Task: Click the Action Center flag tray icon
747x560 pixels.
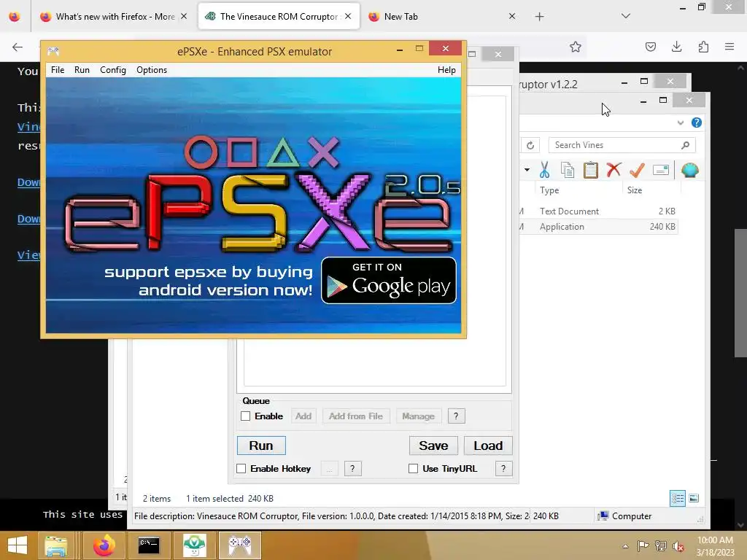Action: [643, 546]
